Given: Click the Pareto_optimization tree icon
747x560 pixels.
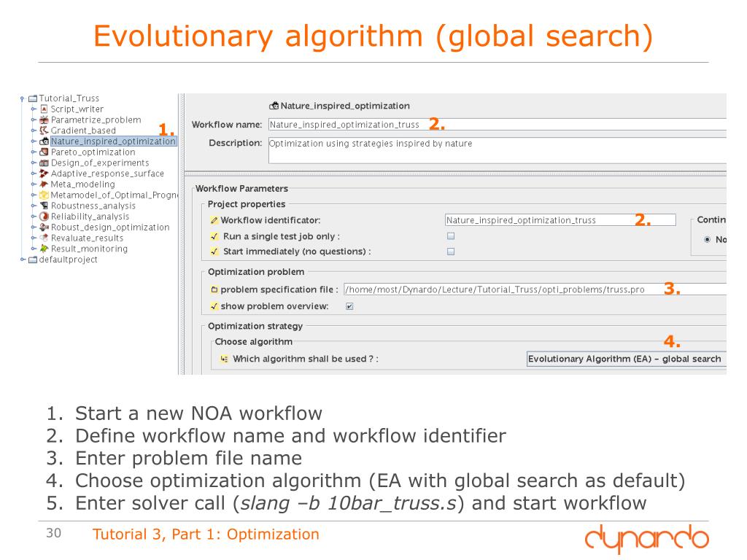Looking at the screenshot, I should pos(44,152).
